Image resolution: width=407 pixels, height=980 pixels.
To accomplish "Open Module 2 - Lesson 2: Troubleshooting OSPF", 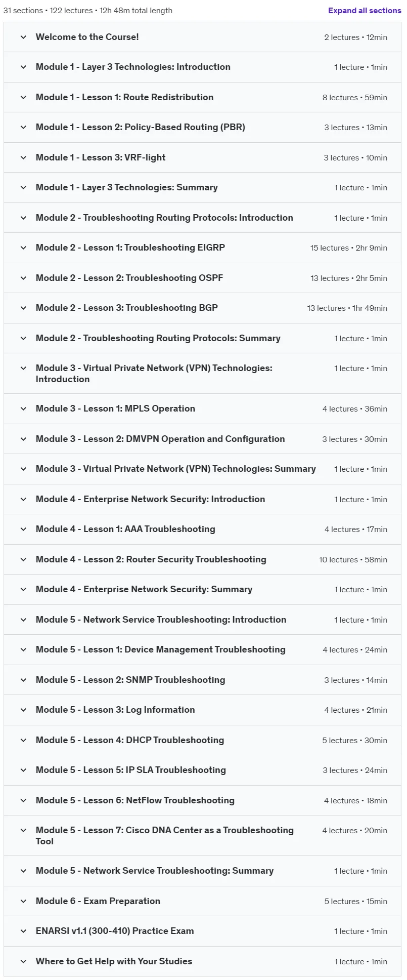I will pyautogui.click(x=202, y=278).
